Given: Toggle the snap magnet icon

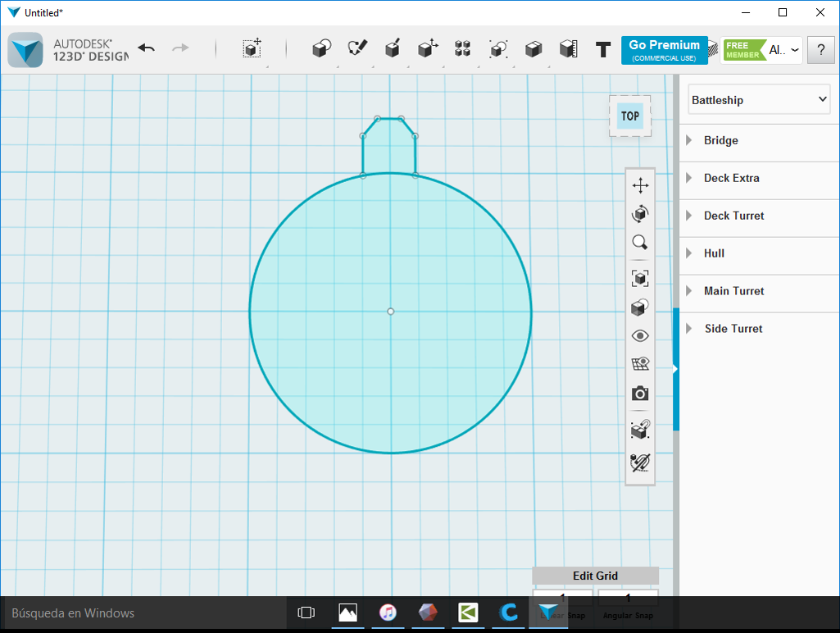Looking at the screenshot, I should [x=640, y=430].
